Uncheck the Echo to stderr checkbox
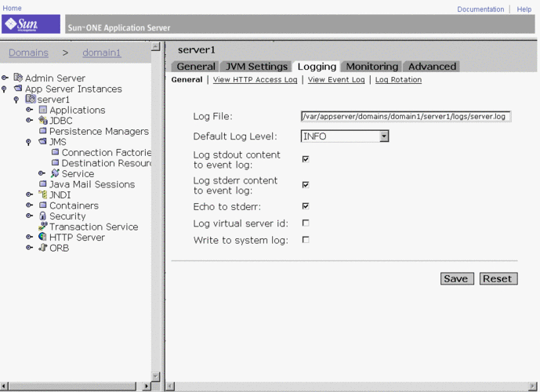540x392 pixels. (306, 206)
